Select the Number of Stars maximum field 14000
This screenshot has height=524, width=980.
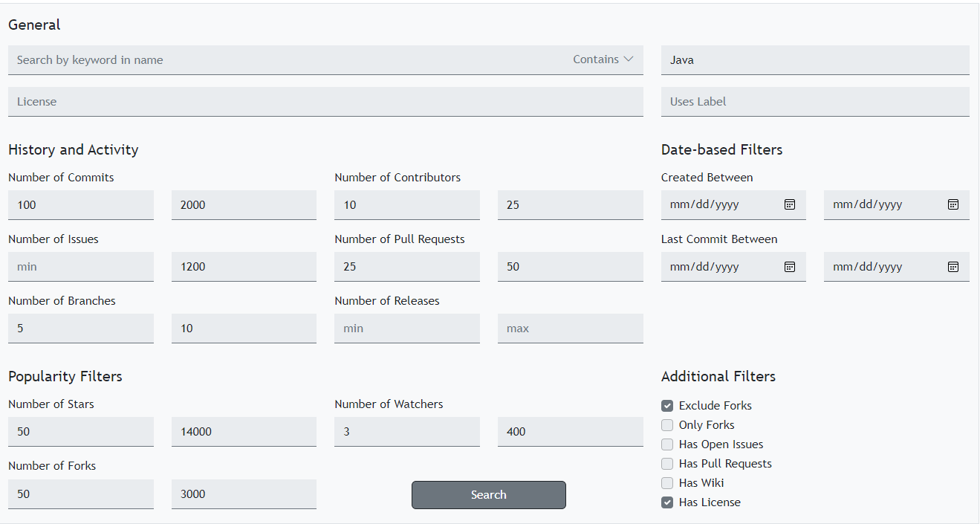tap(243, 432)
